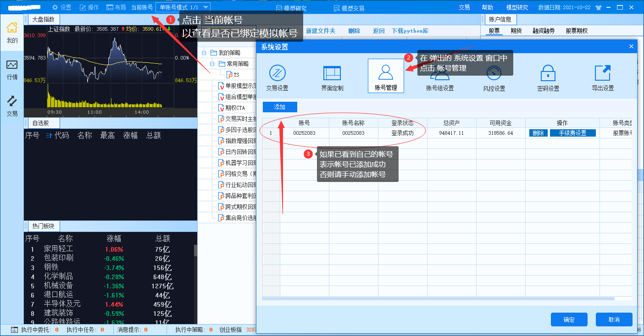The width and height of the screenshot is (644, 336).
Task: Click the skin shirt icon in title bar
Action: click(x=598, y=7)
